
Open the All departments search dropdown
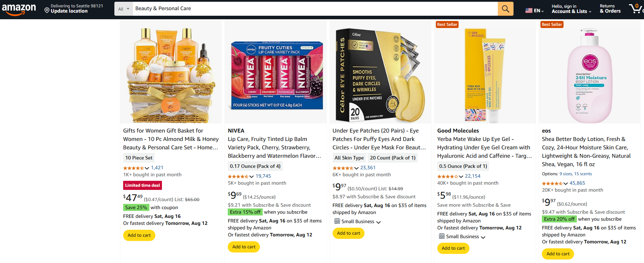(123, 9)
